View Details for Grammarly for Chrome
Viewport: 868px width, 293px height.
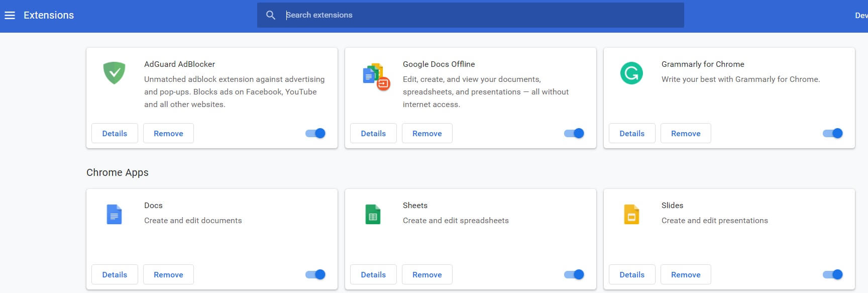(632, 133)
